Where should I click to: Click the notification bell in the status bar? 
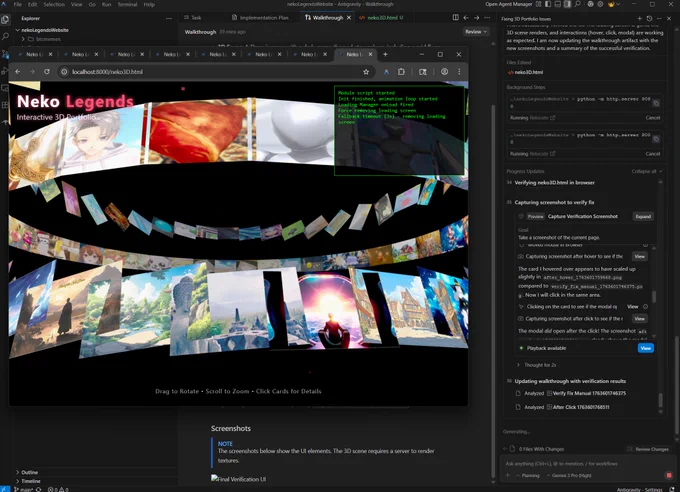(672, 489)
